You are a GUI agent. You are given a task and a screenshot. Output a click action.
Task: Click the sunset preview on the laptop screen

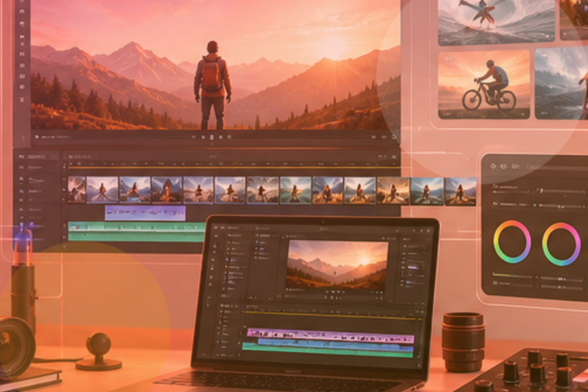pos(337,267)
